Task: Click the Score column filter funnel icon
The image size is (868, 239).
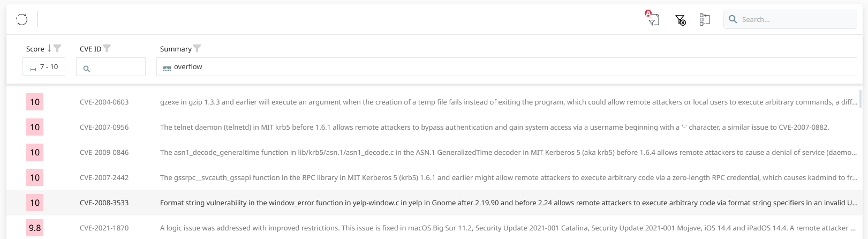Action: [57, 48]
